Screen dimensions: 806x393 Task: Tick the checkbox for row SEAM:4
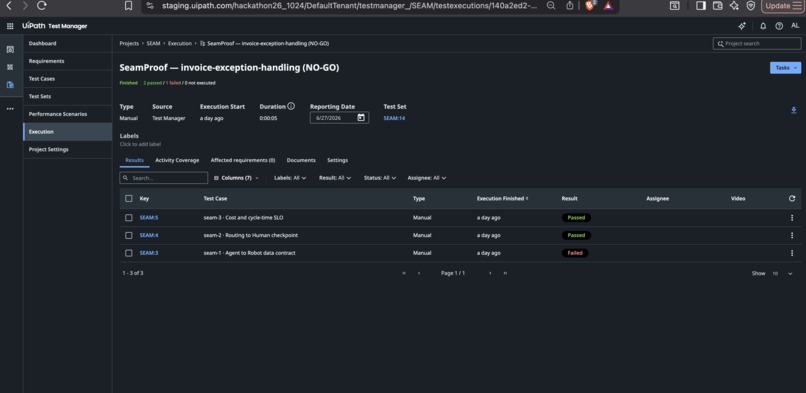pos(129,235)
